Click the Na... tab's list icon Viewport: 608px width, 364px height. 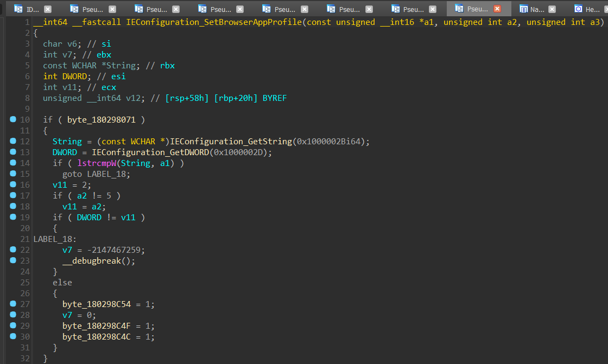(523, 9)
